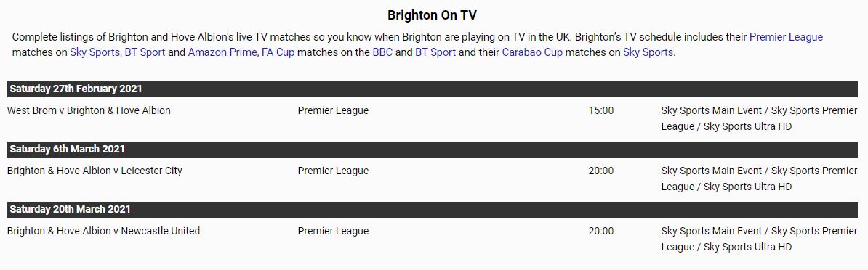This screenshot has width=868, height=270.
Task: Open the Amazon Prime link
Action: pos(222,52)
